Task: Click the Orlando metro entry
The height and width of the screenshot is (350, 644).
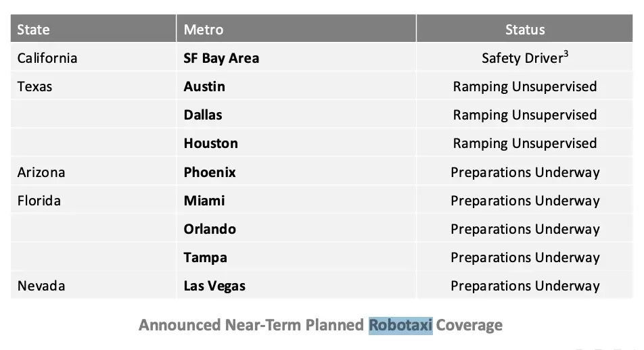Action: point(210,229)
